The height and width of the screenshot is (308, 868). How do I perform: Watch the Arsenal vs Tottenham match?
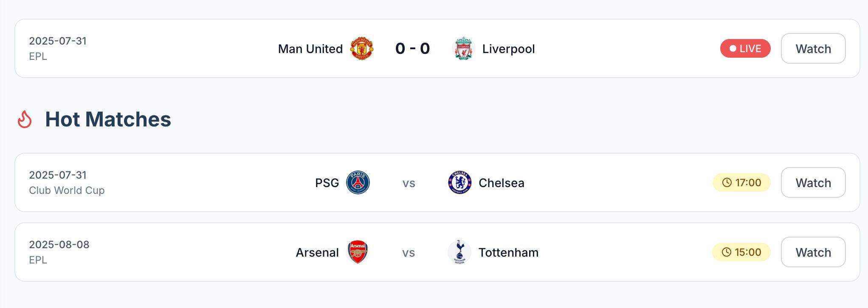tap(813, 252)
